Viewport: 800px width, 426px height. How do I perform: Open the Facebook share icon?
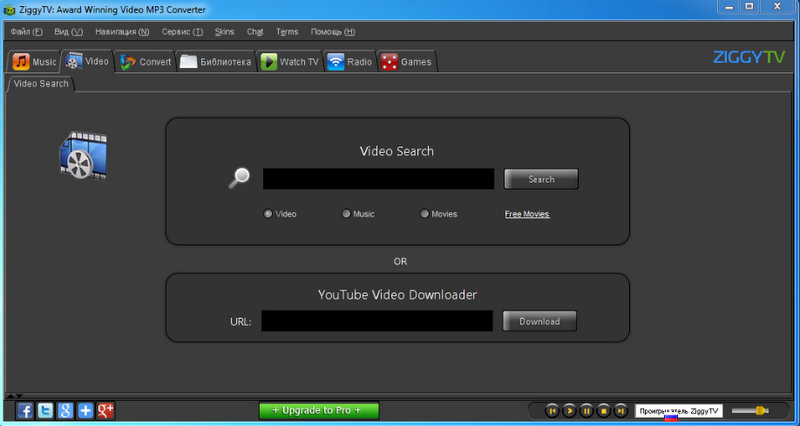tap(26, 411)
